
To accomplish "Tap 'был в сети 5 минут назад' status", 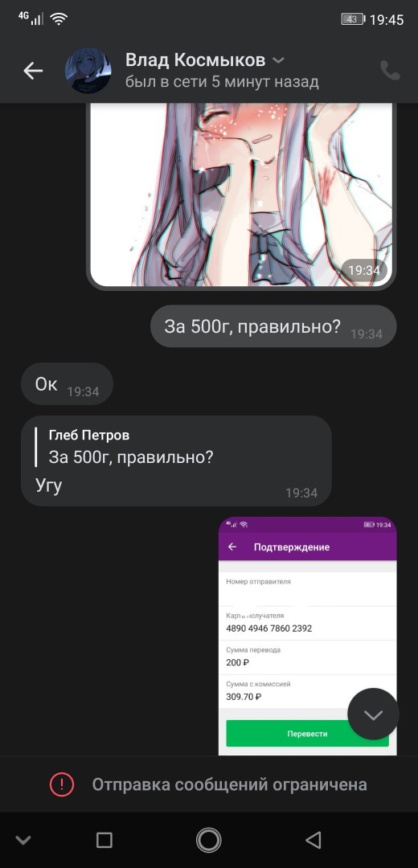I will click(x=222, y=83).
